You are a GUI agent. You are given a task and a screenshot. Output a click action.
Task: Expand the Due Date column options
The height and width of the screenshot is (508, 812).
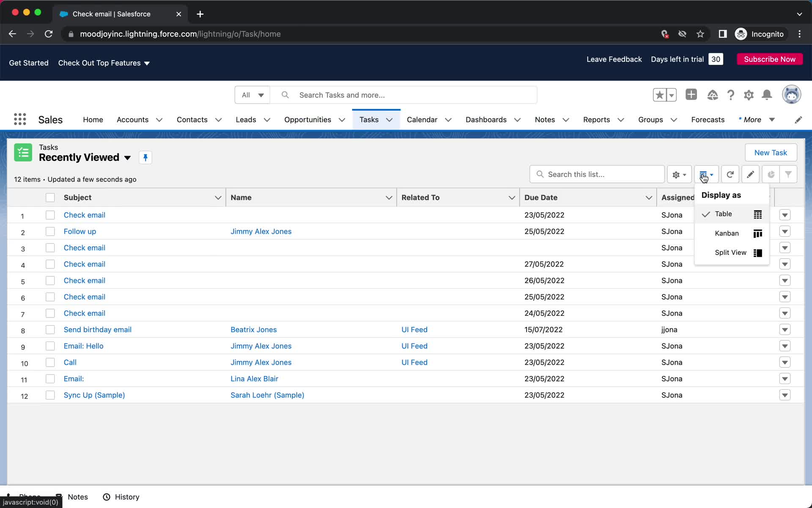pyautogui.click(x=648, y=198)
